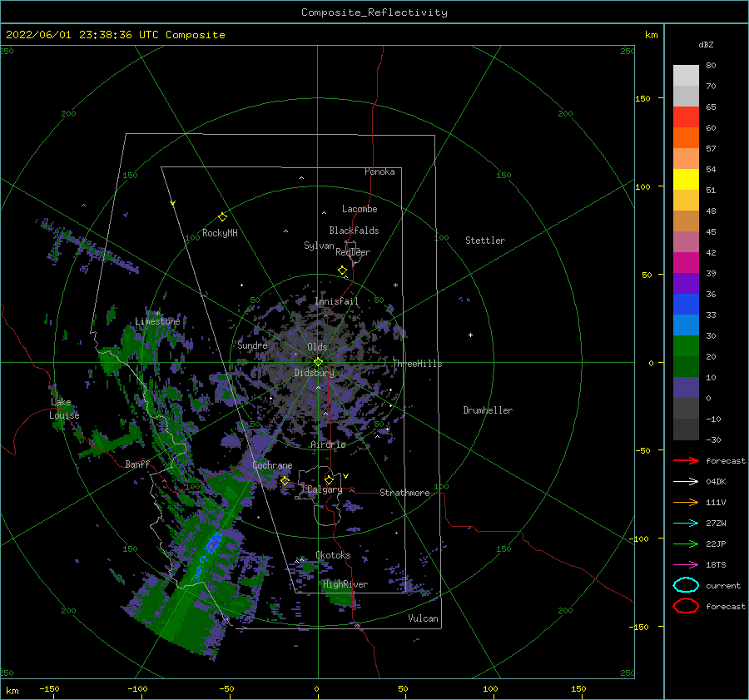Click the Drumheller label

click(488, 410)
